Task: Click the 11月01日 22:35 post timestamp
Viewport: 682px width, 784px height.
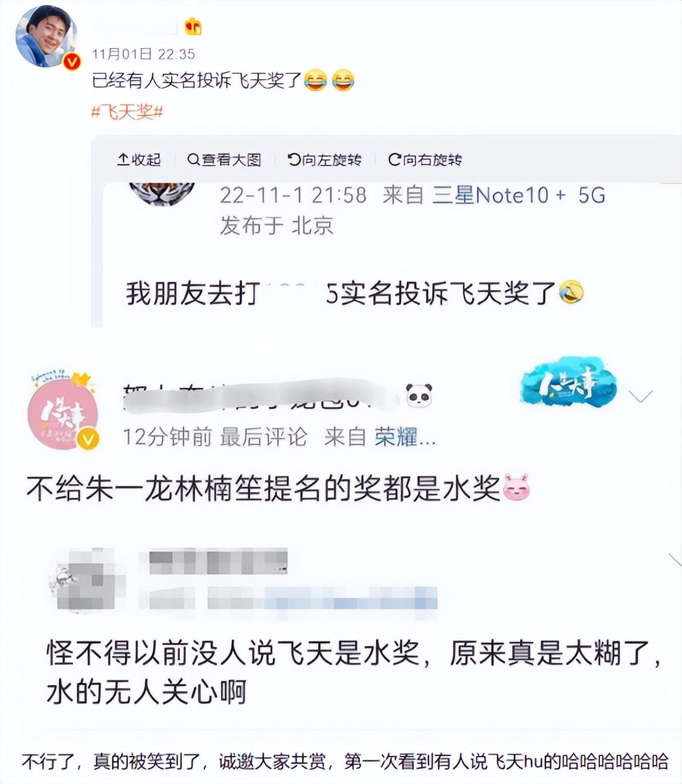Action: (144, 54)
